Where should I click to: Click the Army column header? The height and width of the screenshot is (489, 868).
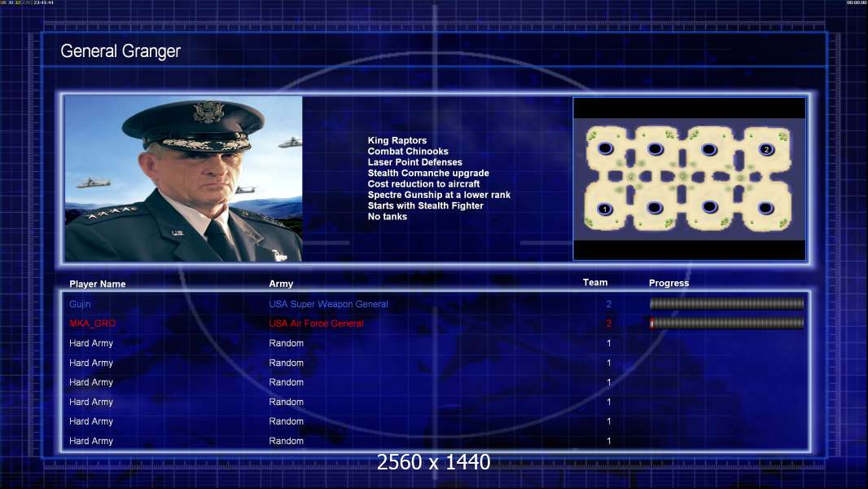281,284
